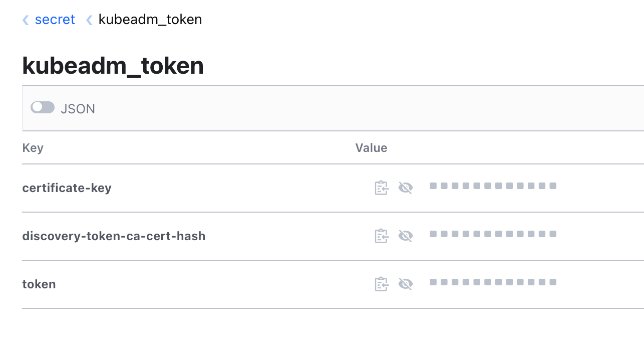Click the clipboard icon in the token row
The width and height of the screenshot is (644, 350).
point(382,284)
